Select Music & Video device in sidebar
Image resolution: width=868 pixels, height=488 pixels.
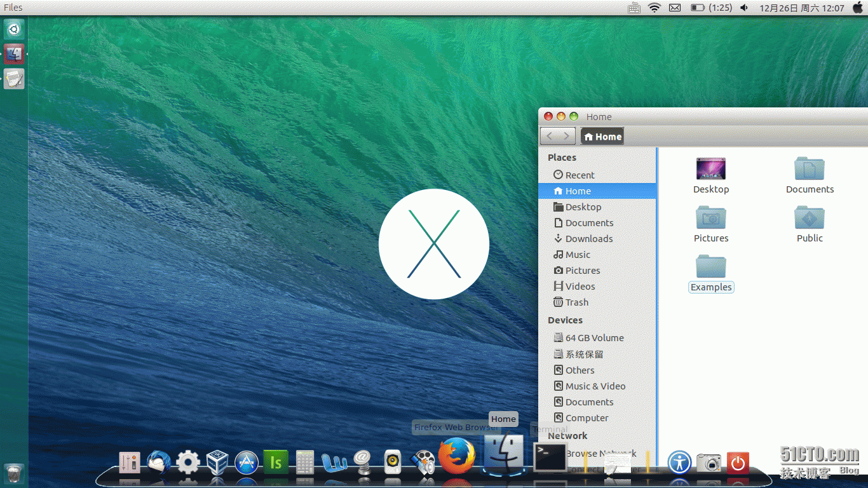click(597, 386)
